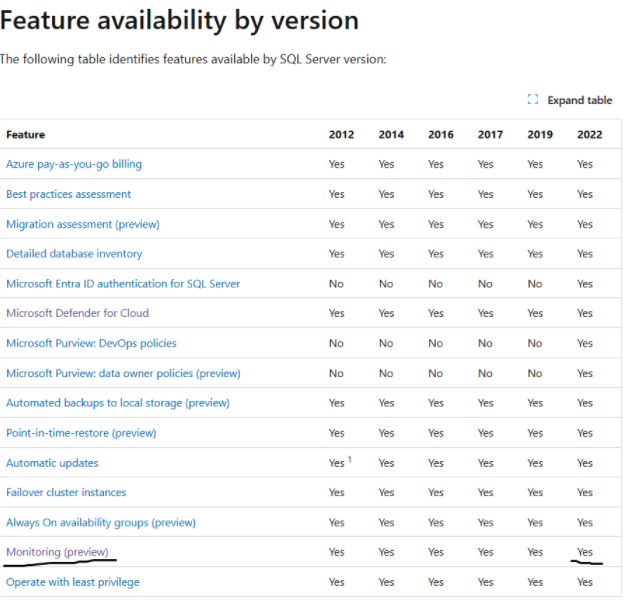The width and height of the screenshot is (634, 604).
Task: Click the 2017 column header
Action: (490, 135)
